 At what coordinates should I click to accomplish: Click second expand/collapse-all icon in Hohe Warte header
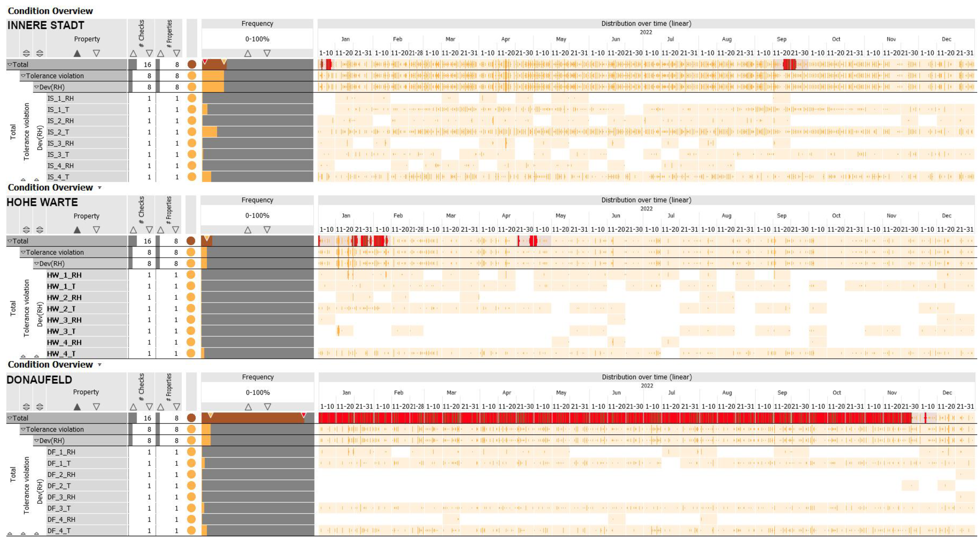pos(40,230)
